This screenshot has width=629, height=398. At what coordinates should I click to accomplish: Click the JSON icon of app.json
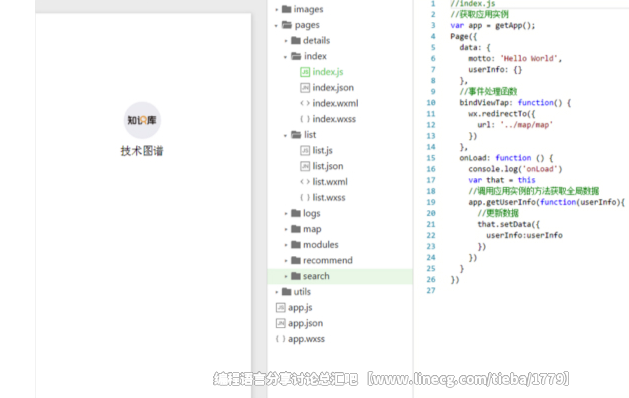tap(280, 323)
